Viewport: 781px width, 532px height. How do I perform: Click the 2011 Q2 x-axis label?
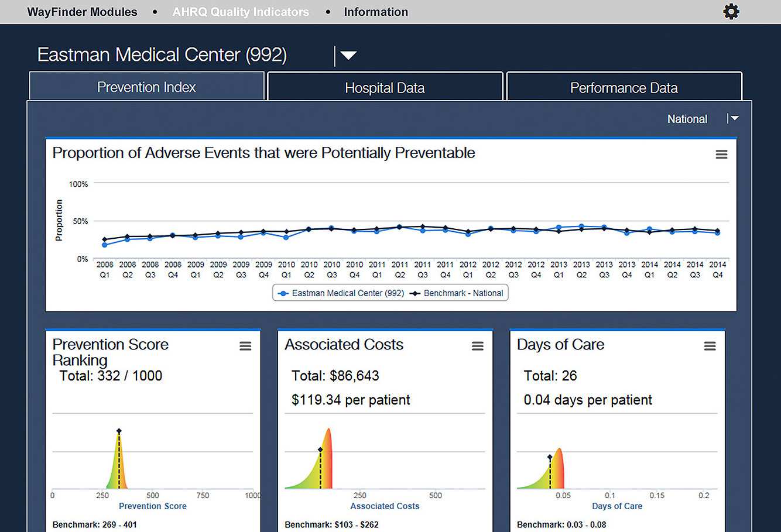400,270
